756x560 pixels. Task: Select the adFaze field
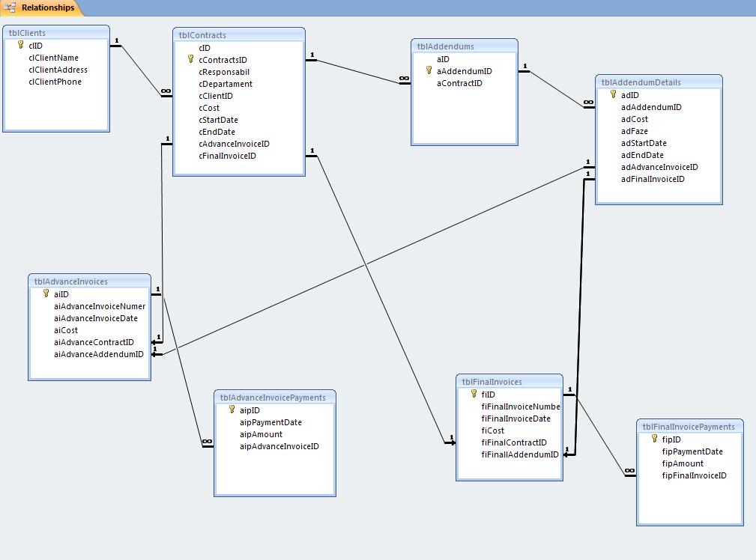635,132
